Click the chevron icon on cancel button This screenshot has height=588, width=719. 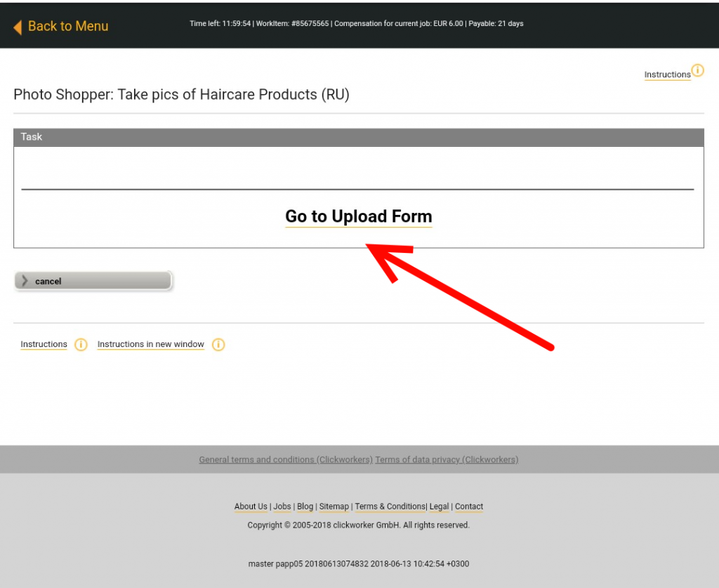pos(25,281)
